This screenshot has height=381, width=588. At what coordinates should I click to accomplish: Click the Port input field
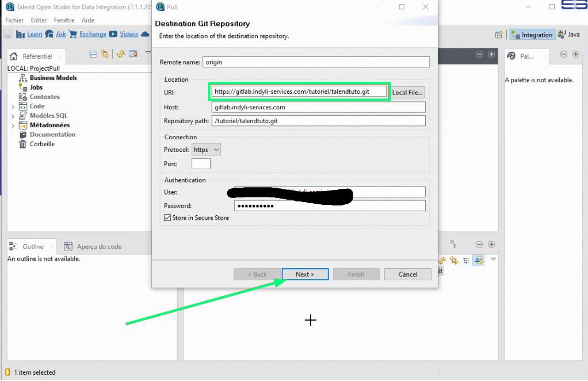tap(201, 163)
